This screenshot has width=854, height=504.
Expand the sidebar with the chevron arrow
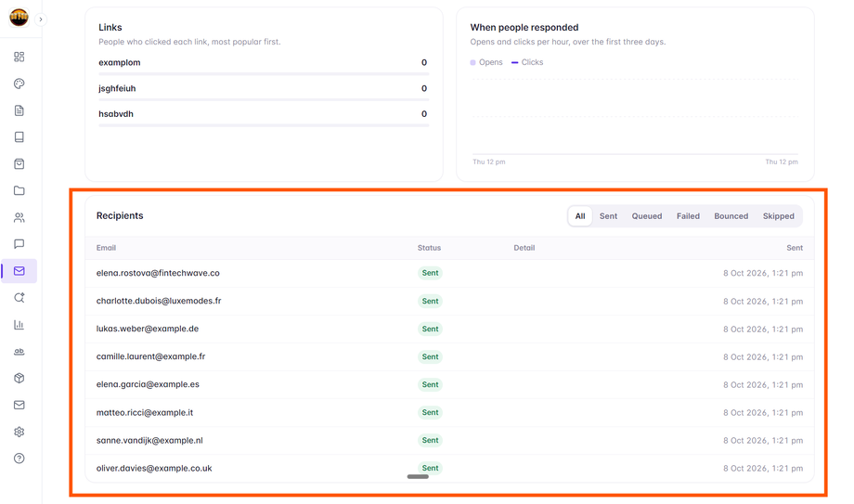[x=41, y=19]
